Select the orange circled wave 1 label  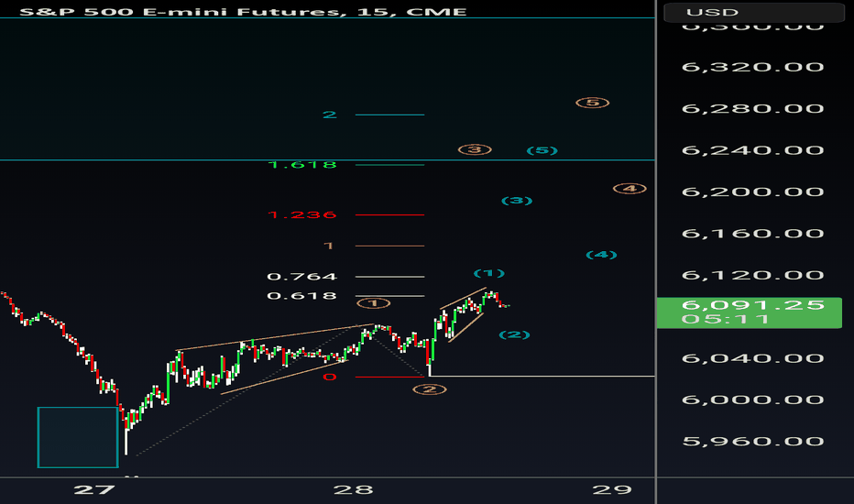click(x=374, y=303)
